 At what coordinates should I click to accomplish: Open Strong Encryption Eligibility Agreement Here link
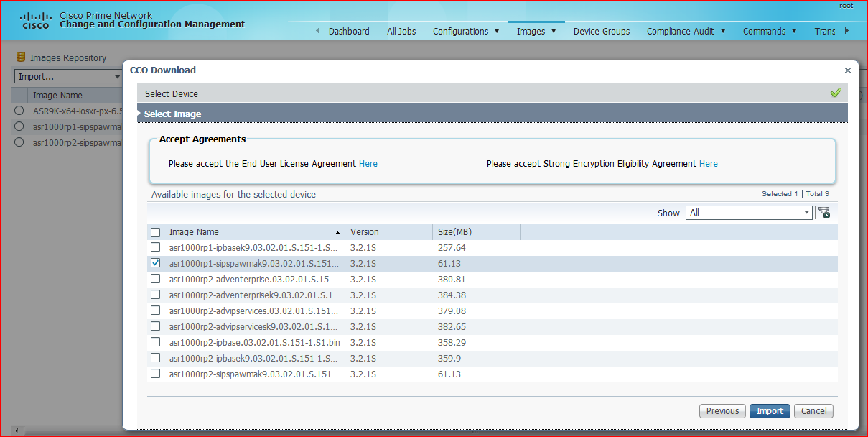(709, 164)
